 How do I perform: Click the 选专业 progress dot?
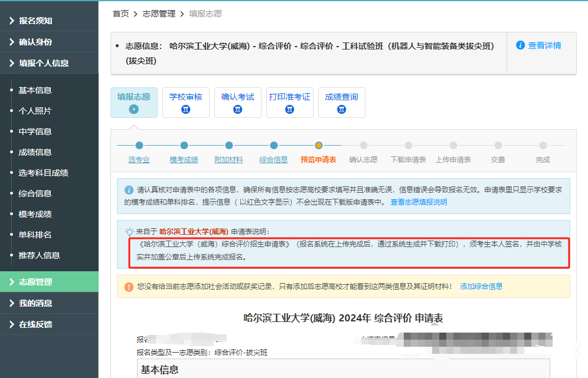click(139, 145)
